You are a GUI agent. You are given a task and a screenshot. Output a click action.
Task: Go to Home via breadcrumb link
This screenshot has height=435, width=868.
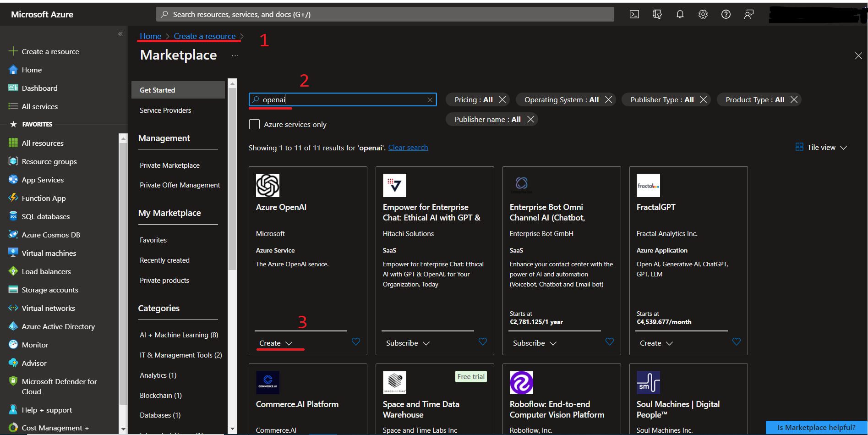150,36
